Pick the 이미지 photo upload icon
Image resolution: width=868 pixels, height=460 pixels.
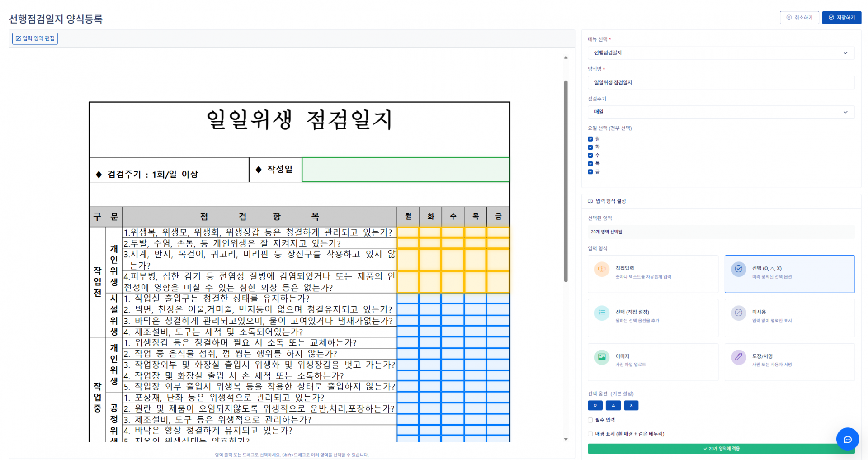(602, 357)
